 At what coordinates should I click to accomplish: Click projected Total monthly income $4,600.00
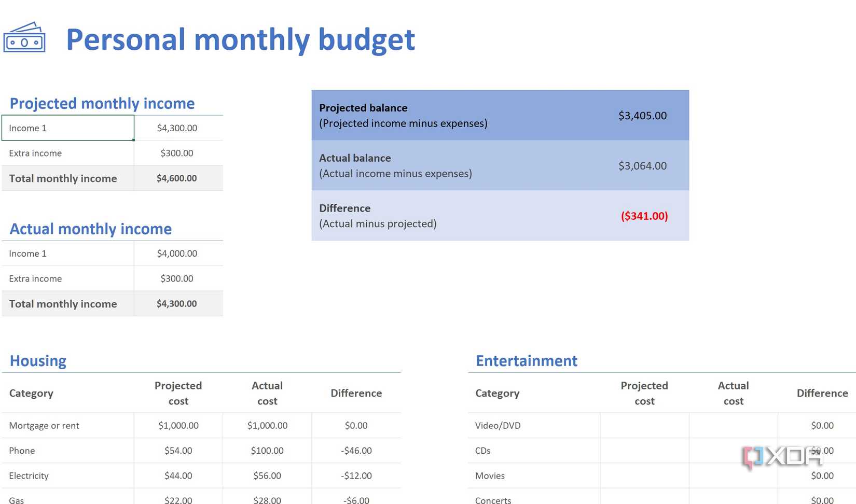click(x=177, y=178)
